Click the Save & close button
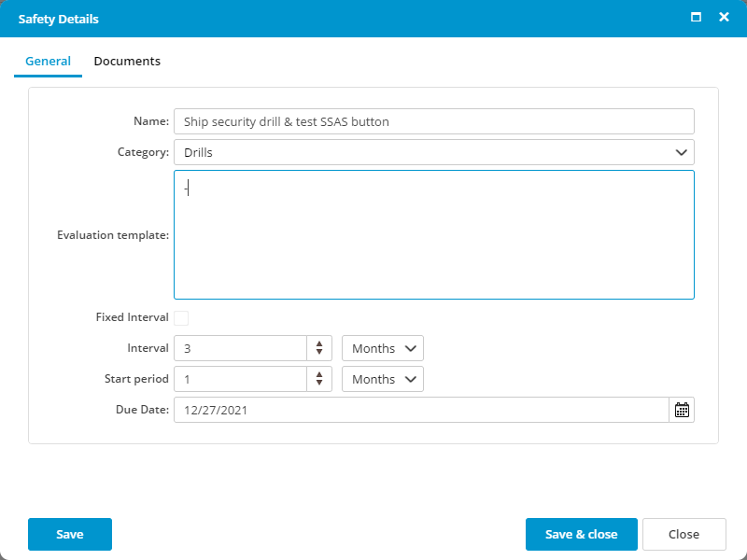747x560 pixels. (x=581, y=535)
